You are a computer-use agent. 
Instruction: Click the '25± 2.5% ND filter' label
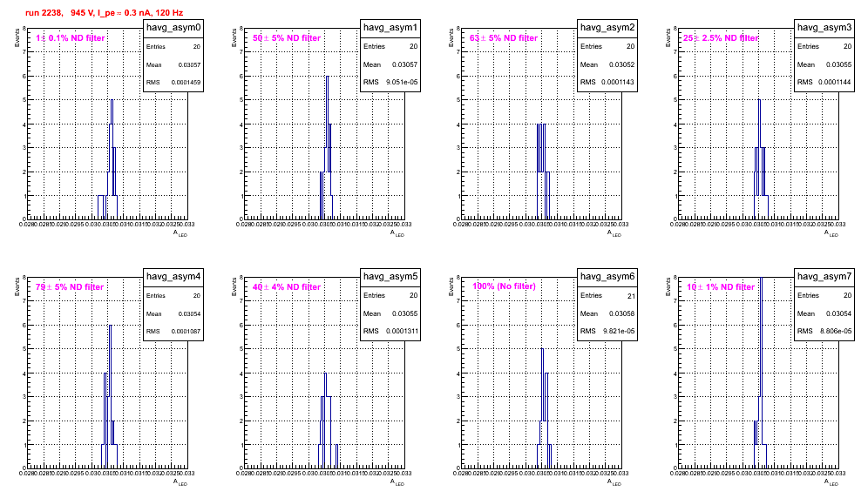[721, 38]
